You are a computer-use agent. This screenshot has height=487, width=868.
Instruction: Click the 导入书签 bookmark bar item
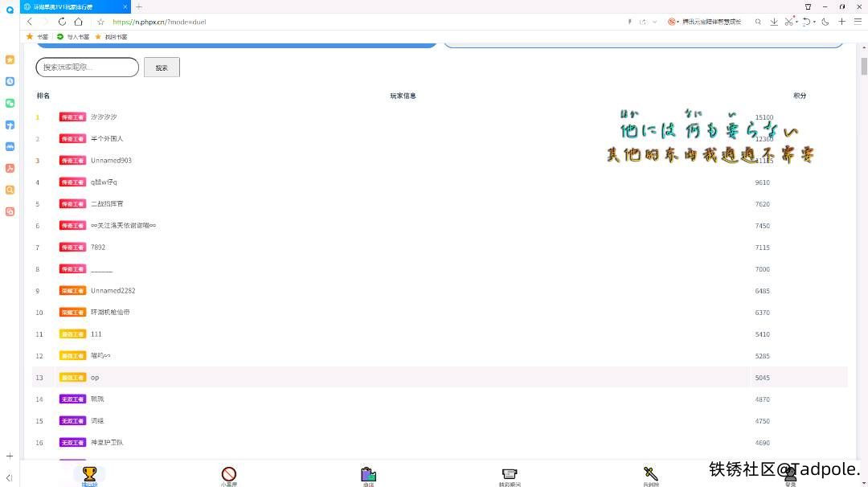[x=74, y=36]
